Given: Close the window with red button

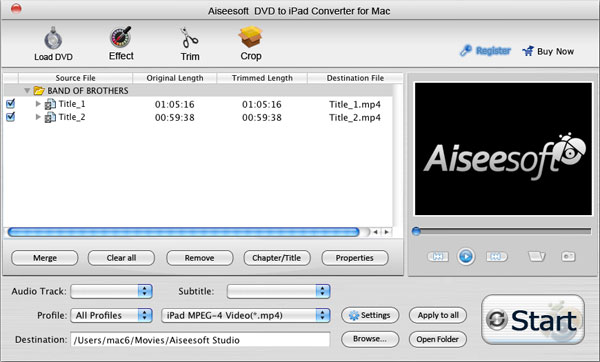Looking at the screenshot, I should pos(16,9).
